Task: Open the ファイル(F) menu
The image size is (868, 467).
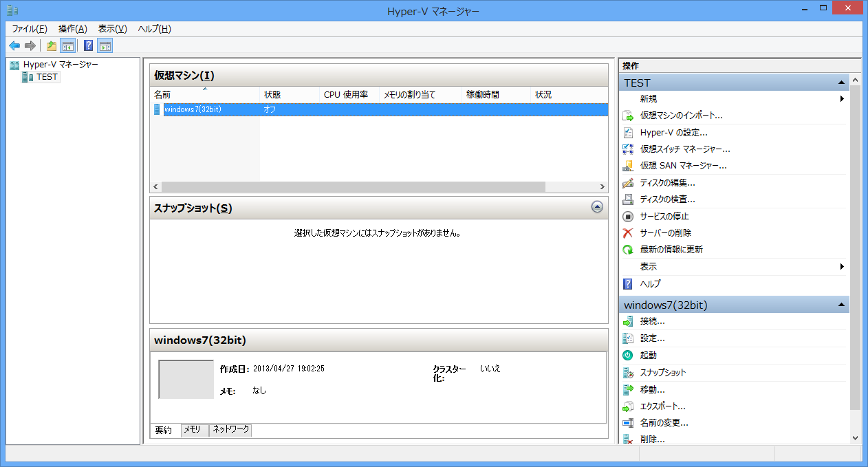Action: point(29,29)
